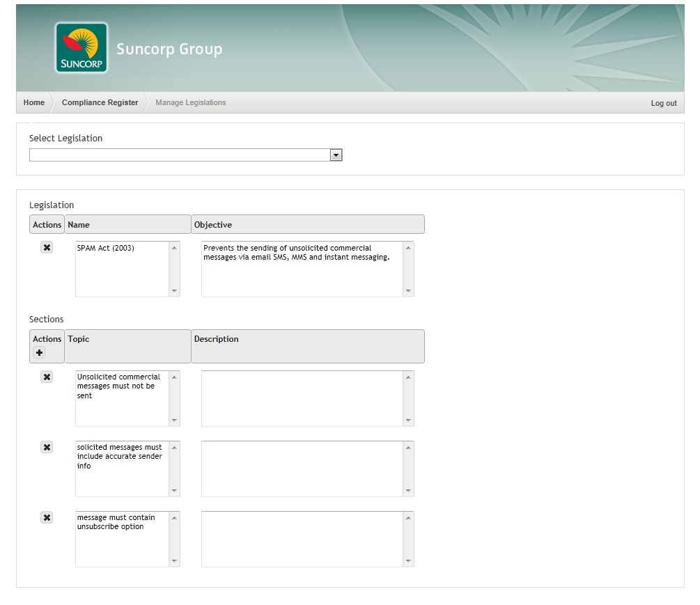Click into the legislation Objective text area
This screenshot has width=700, height=605.
coord(302,269)
